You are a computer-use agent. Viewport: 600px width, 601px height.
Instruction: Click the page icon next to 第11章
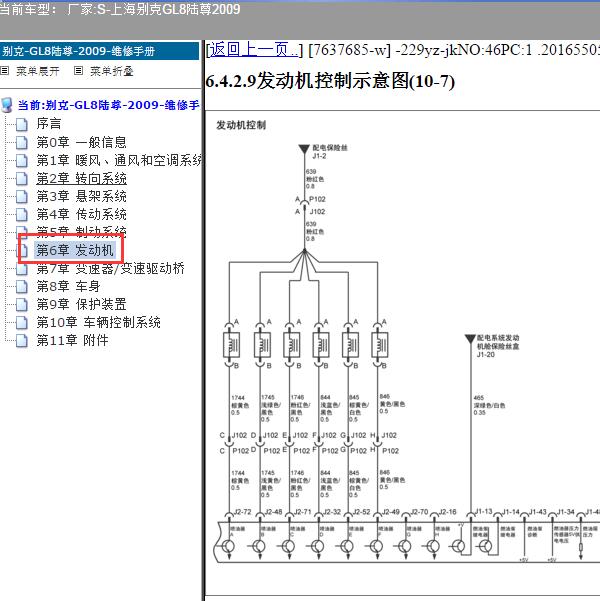[x=22, y=341]
